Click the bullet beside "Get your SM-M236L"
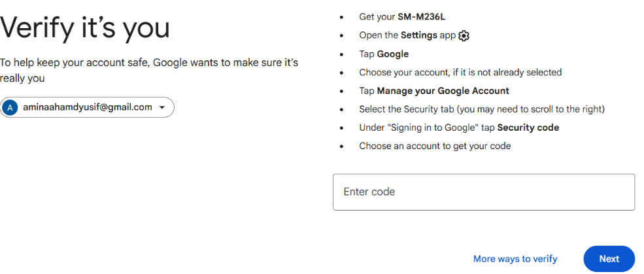The width and height of the screenshot is (644, 274). (x=341, y=17)
